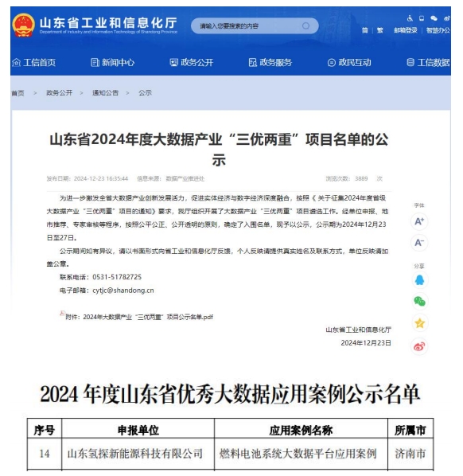
Task: Share the article to WeChat
Action: click(x=419, y=301)
